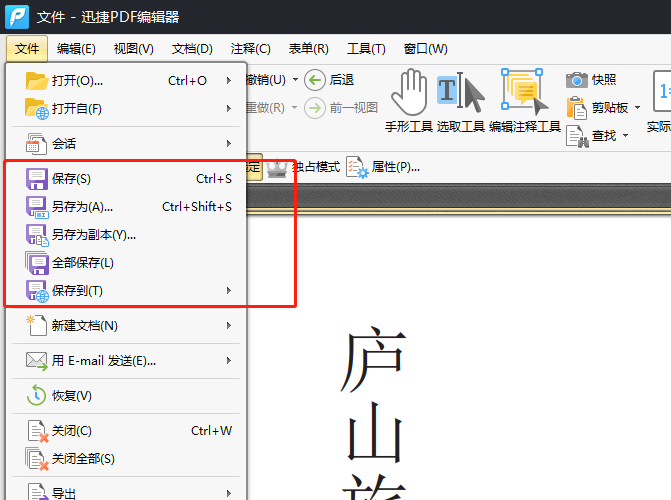The height and width of the screenshot is (500, 671).
Task: Open the 视图(V) menu
Action: click(x=134, y=49)
